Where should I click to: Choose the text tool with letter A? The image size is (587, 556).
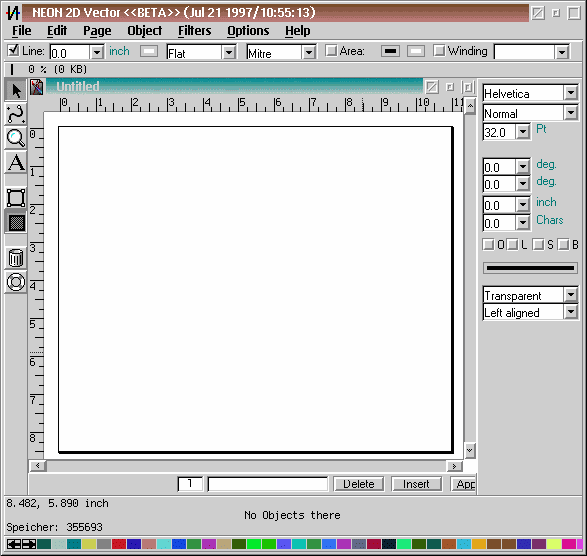click(16, 162)
